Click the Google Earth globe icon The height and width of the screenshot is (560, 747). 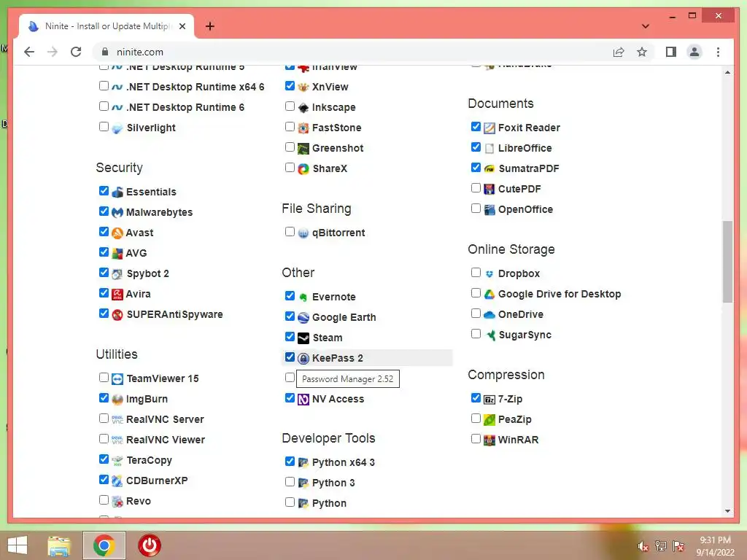point(303,318)
